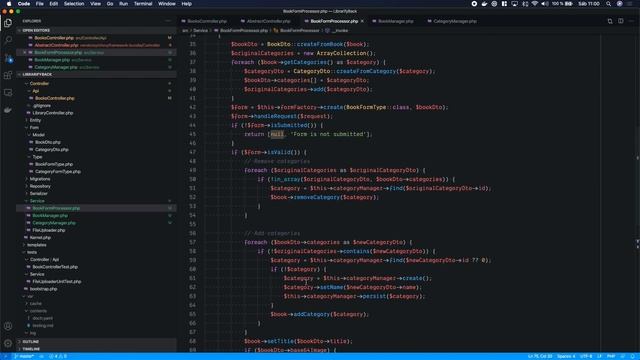Open CategoryDto.php in file tree
The height and width of the screenshot is (360, 640).
tap(51, 149)
